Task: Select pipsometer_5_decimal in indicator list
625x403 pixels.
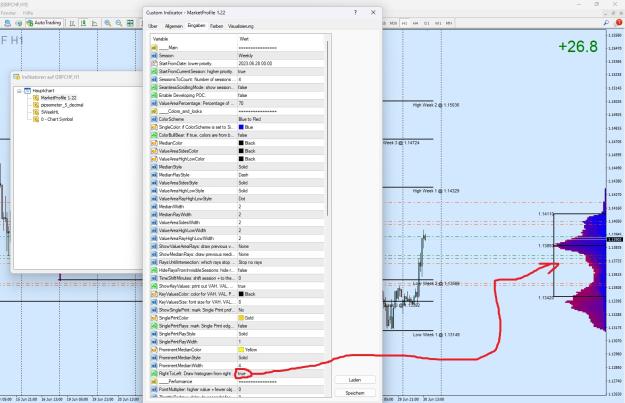Action: pos(62,105)
